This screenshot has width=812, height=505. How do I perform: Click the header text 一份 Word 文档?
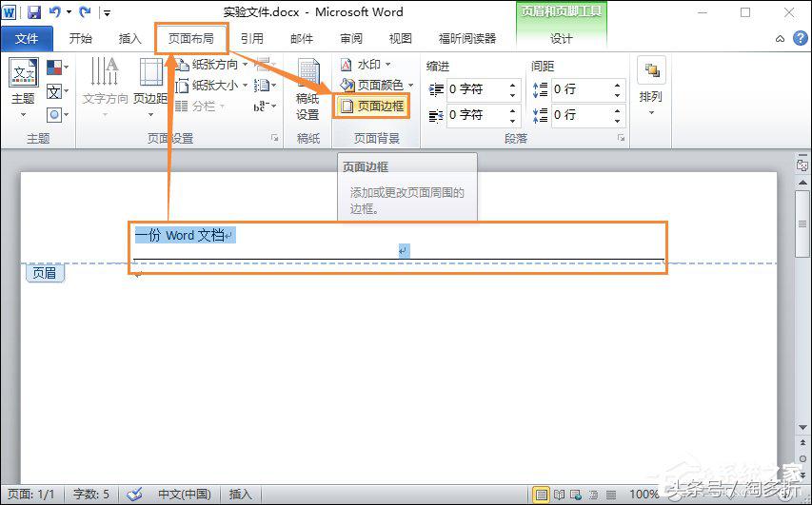click(x=180, y=236)
